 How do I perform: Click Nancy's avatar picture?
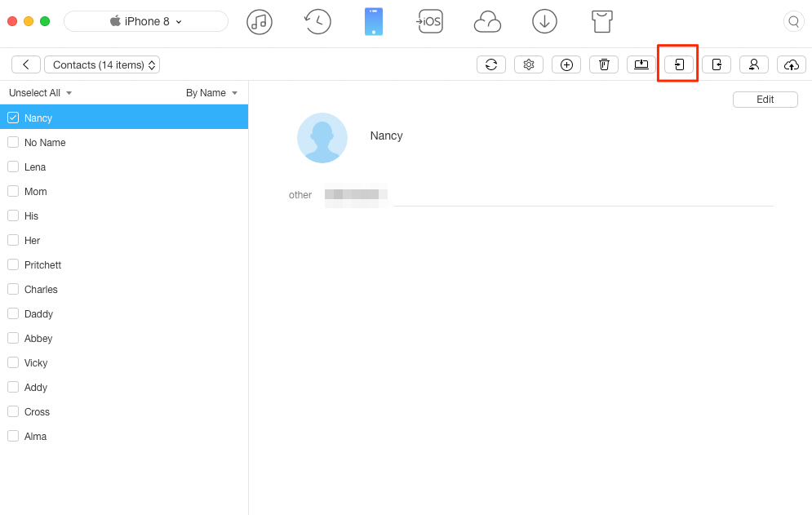pos(322,138)
